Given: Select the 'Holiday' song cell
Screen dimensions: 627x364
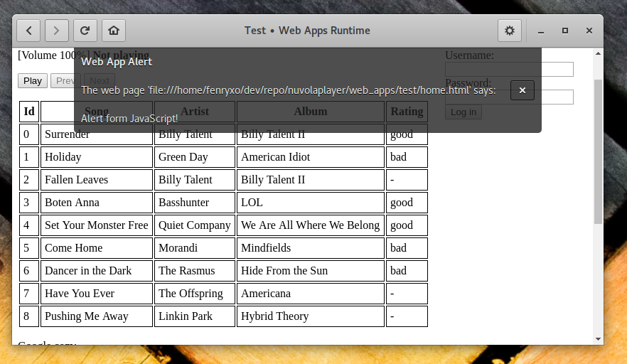Looking at the screenshot, I should pos(97,157).
